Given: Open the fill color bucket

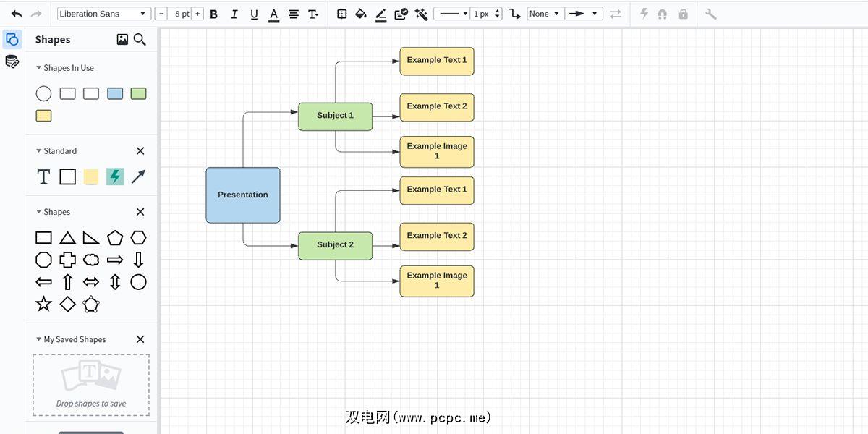Looking at the screenshot, I should click(361, 14).
